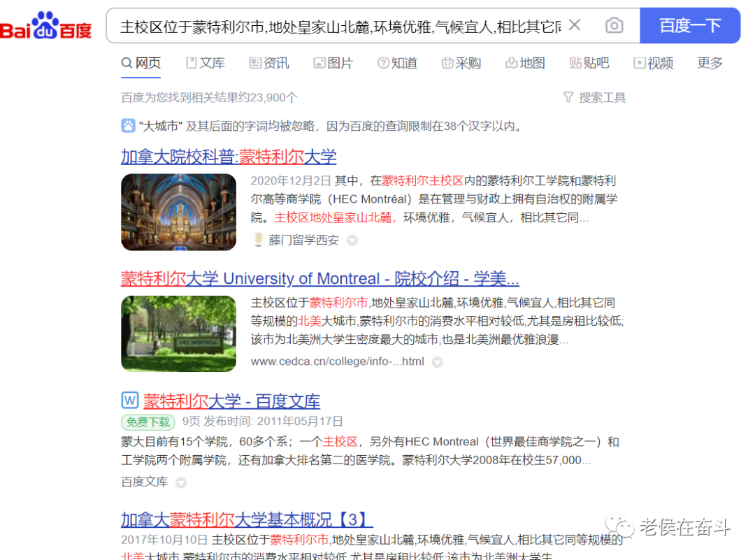Expand the arrow beside www.cedca.cn source
This screenshot has width=755, height=560.
coord(437,362)
